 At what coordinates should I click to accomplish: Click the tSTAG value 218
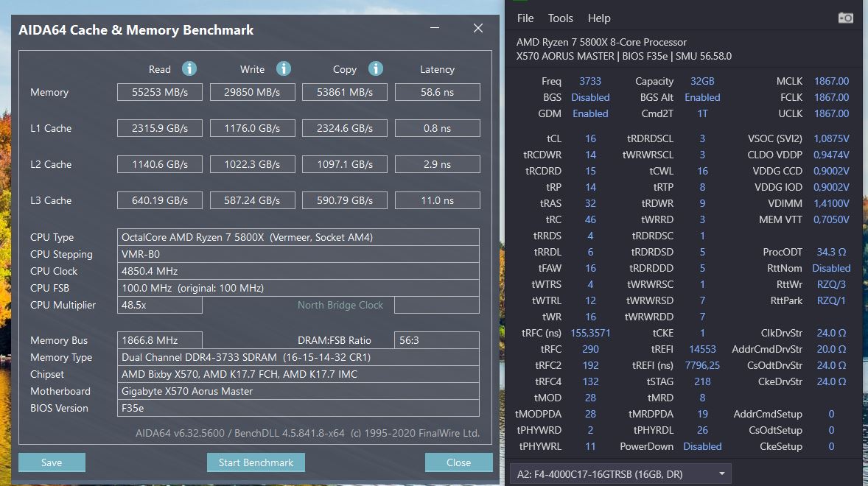(702, 381)
